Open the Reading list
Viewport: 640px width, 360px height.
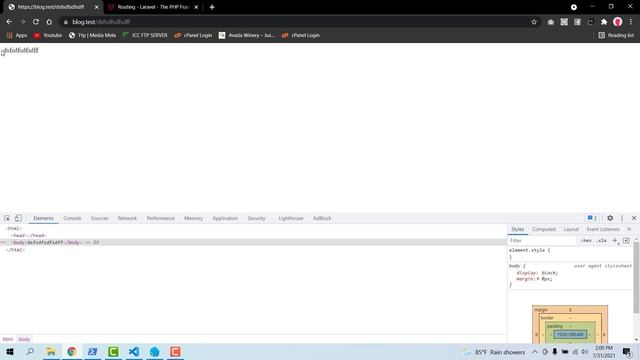click(616, 36)
